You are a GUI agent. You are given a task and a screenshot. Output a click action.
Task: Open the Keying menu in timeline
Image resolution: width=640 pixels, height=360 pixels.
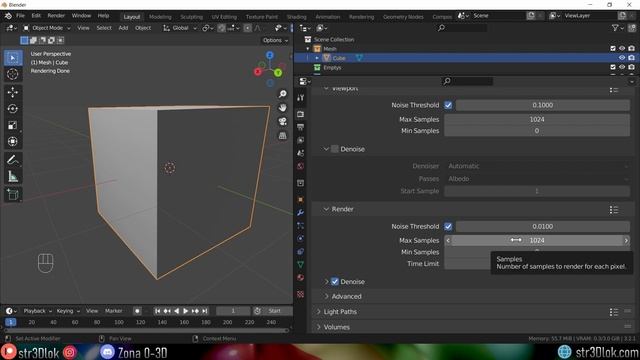[x=68, y=311]
